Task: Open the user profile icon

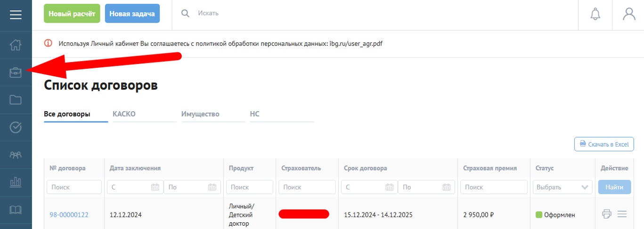Action: (629, 14)
